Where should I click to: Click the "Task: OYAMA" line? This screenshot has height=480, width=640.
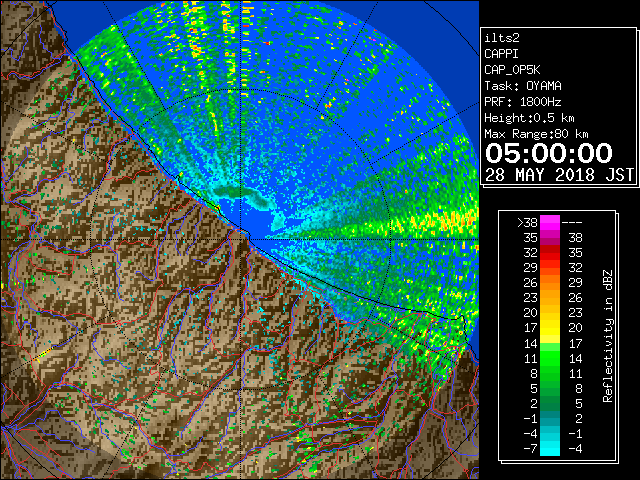click(523, 86)
